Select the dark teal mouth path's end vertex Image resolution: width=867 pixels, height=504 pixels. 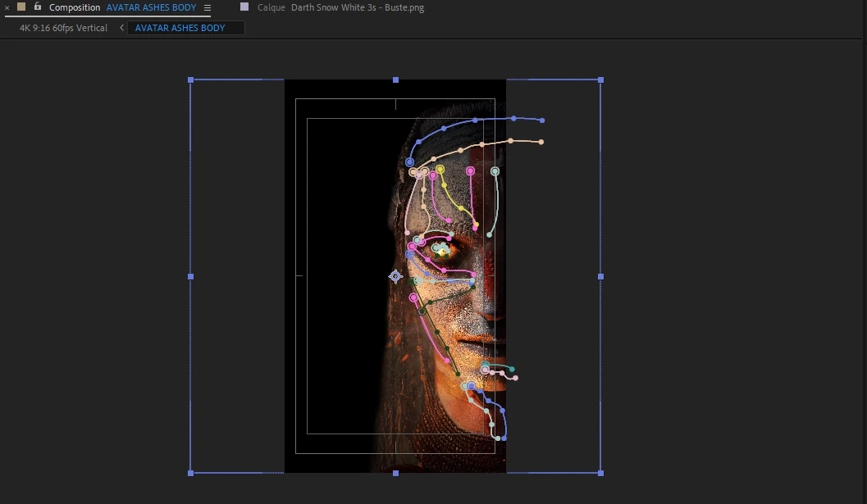512,369
